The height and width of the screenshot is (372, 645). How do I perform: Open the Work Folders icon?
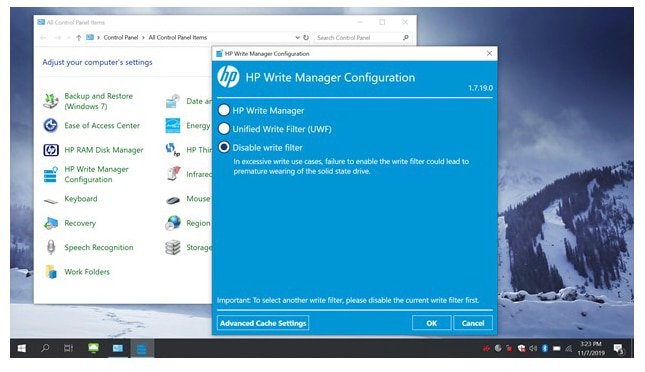pyautogui.click(x=51, y=272)
